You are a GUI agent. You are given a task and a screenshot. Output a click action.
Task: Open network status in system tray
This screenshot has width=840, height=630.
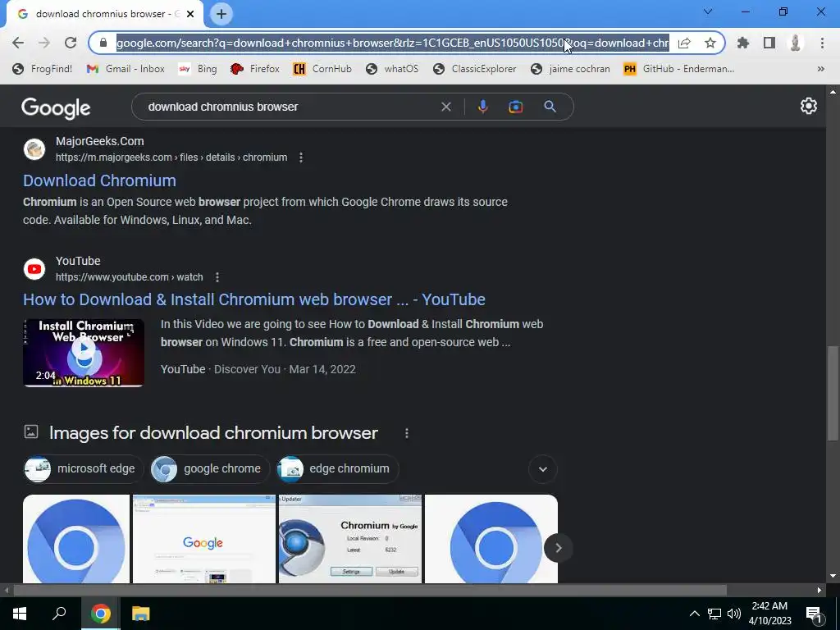(x=714, y=614)
